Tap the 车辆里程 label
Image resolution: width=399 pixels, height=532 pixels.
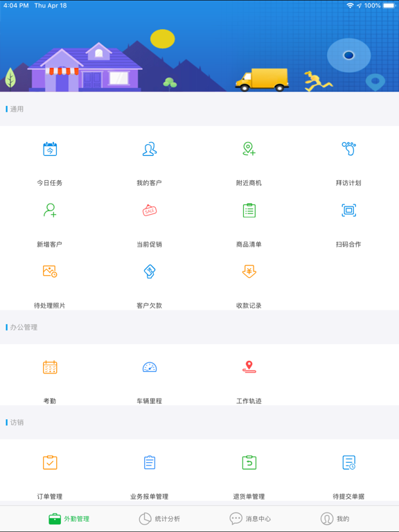coord(150,401)
